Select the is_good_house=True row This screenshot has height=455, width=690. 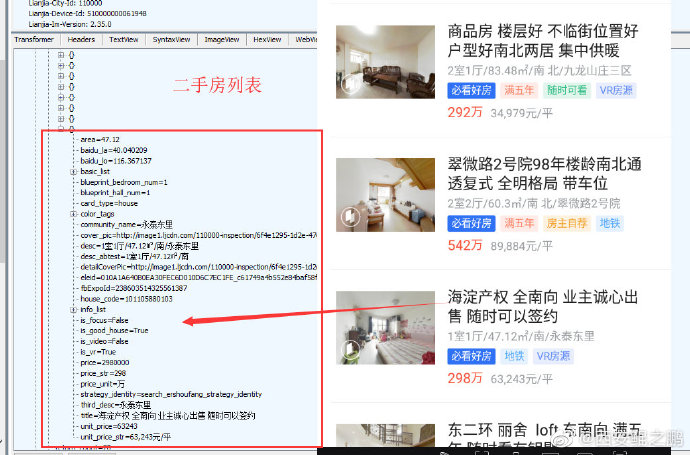[114, 330]
